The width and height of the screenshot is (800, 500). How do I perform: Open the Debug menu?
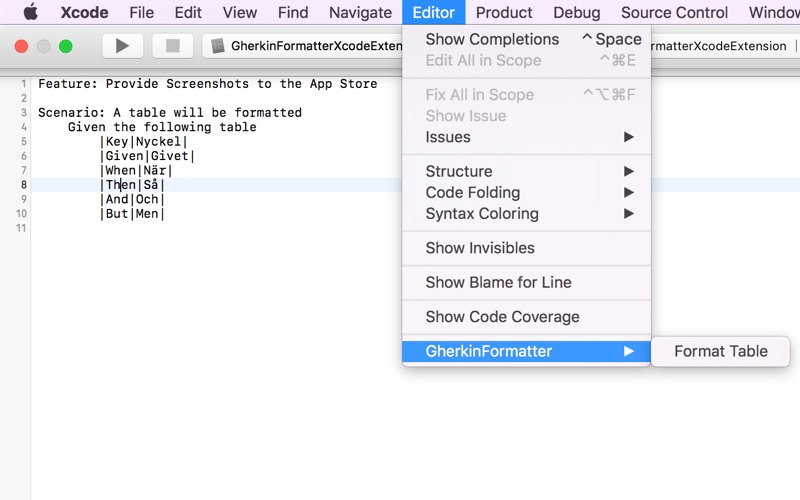pos(577,12)
